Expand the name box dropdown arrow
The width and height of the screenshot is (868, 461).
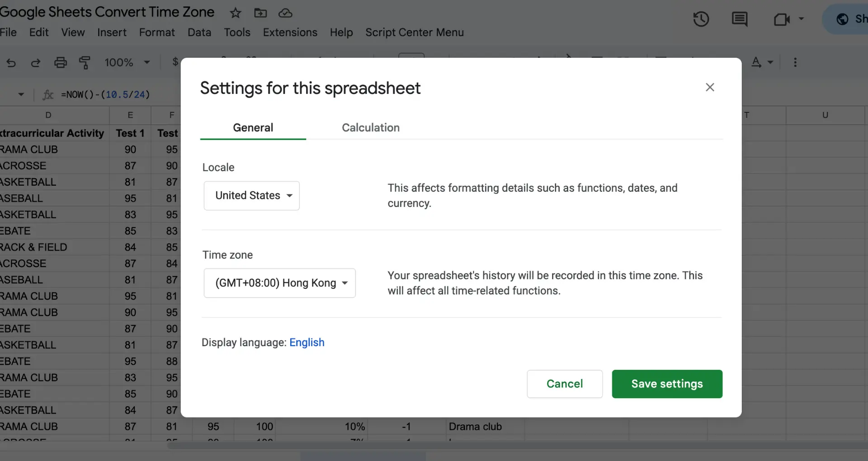(x=21, y=94)
